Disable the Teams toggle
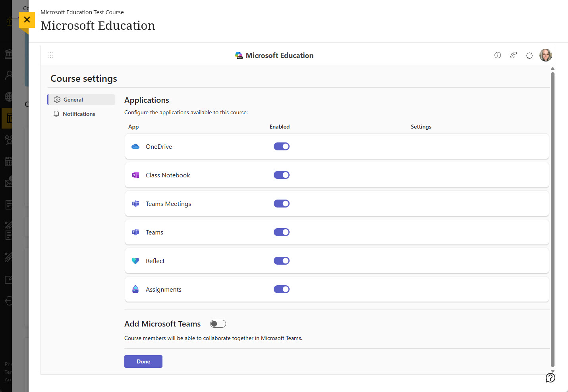Screen dimensions: 568x392 click(x=281, y=232)
